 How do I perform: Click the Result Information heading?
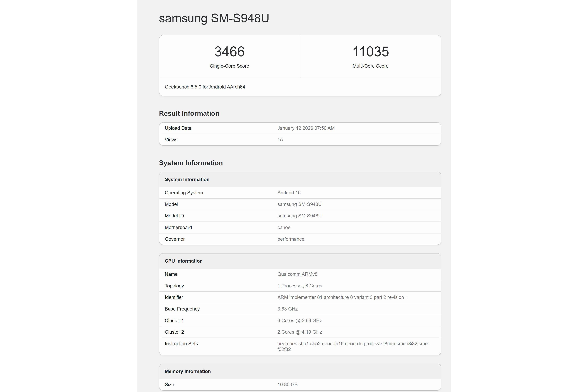coord(189,113)
